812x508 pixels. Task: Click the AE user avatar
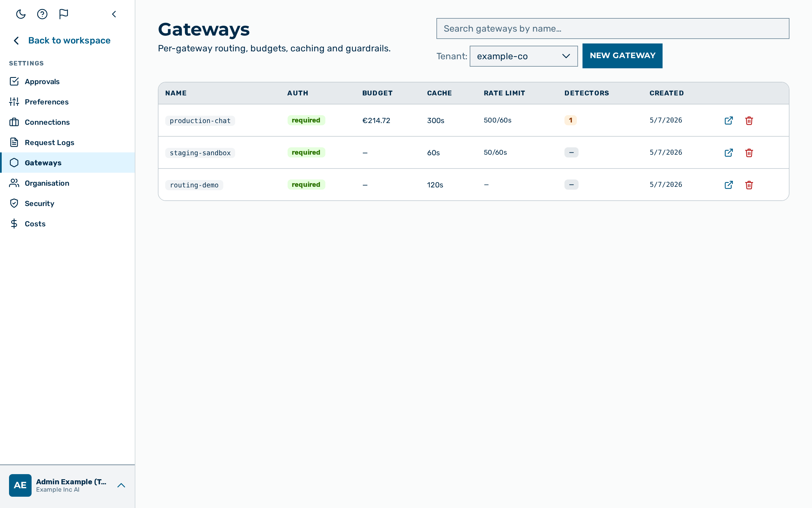20,485
